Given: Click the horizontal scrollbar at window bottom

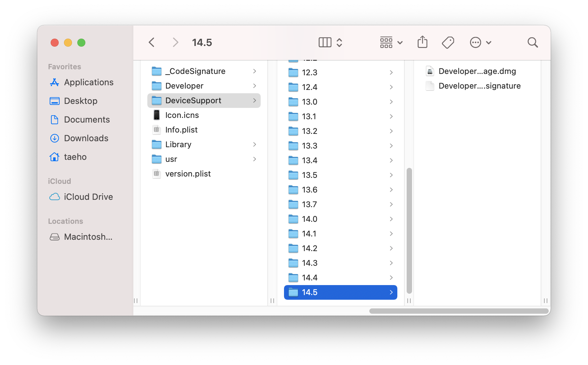Looking at the screenshot, I should (x=459, y=311).
